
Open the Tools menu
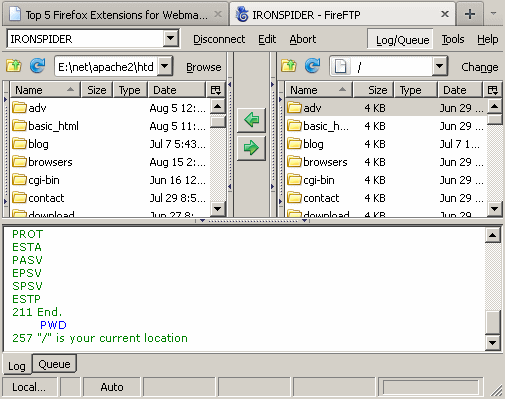453,39
